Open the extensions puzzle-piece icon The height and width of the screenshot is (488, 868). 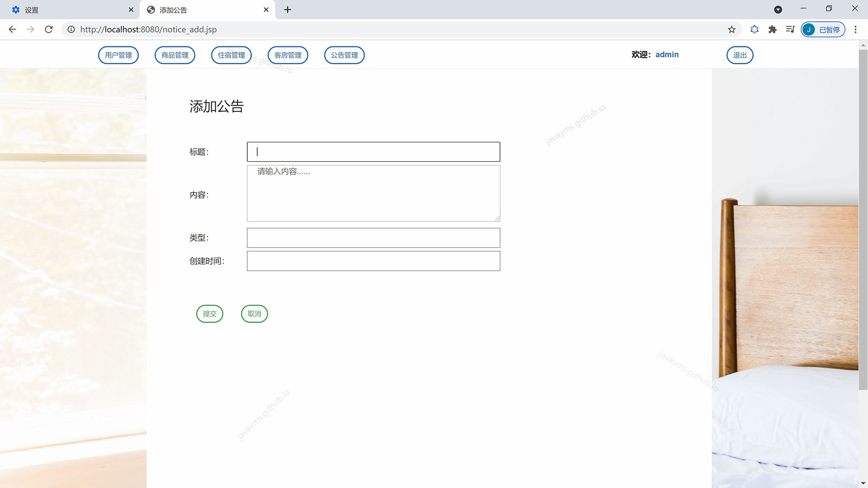tap(772, 29)
